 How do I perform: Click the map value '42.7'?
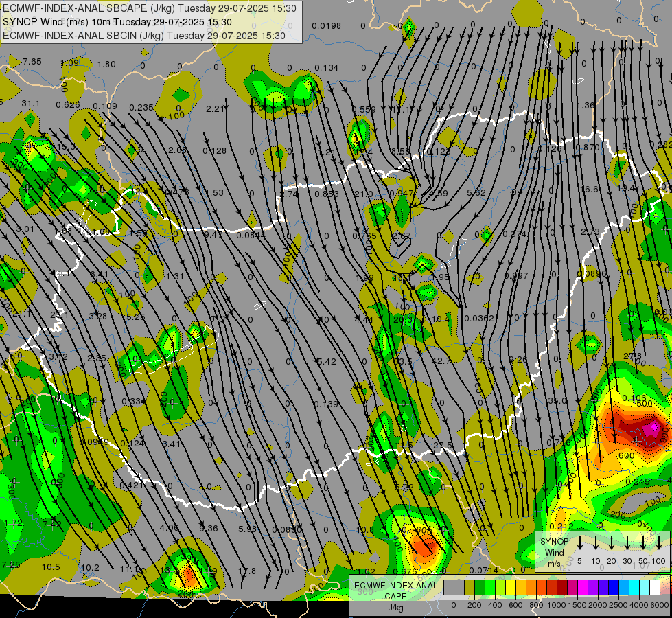pyautogui.click(x=440, y=361)
